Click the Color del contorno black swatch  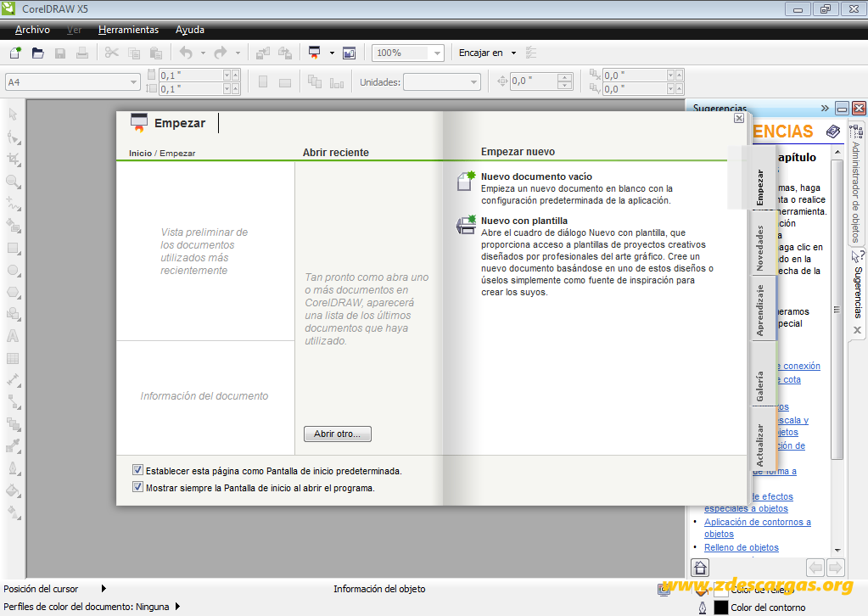coord(720,608)
